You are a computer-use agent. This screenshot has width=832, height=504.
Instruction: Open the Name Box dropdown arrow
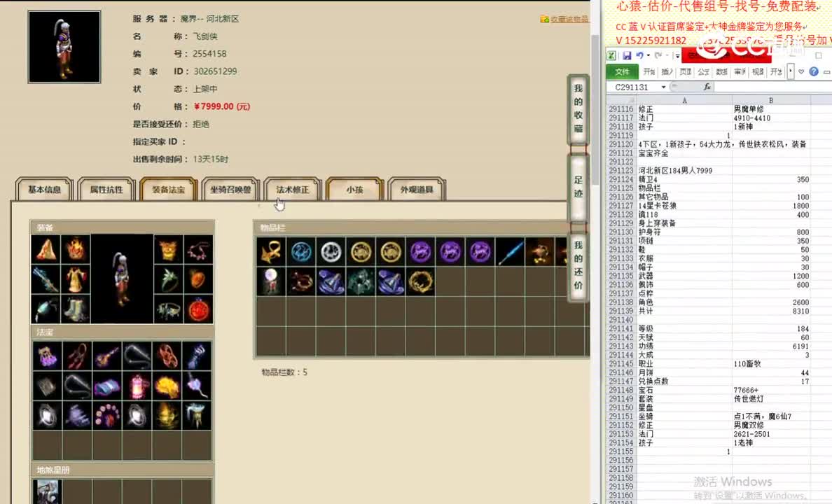[x=663, y=86]
